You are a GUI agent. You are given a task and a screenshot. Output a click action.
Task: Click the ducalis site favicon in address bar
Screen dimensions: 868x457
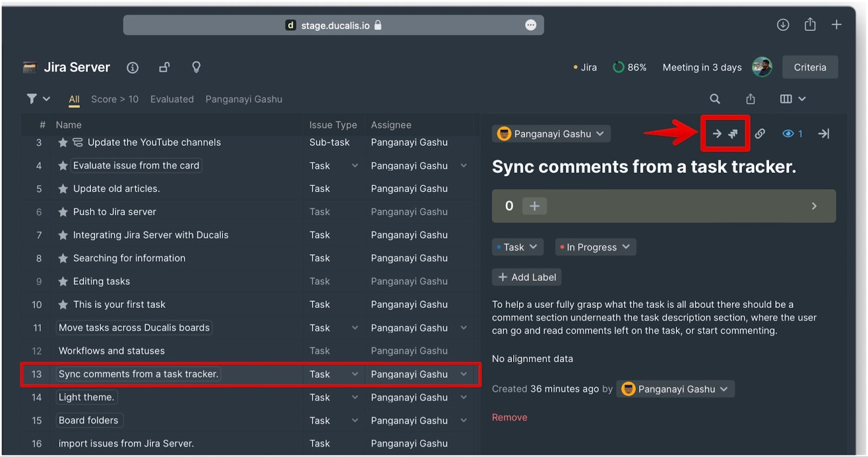pyautogui.click(x=291, y=25)
